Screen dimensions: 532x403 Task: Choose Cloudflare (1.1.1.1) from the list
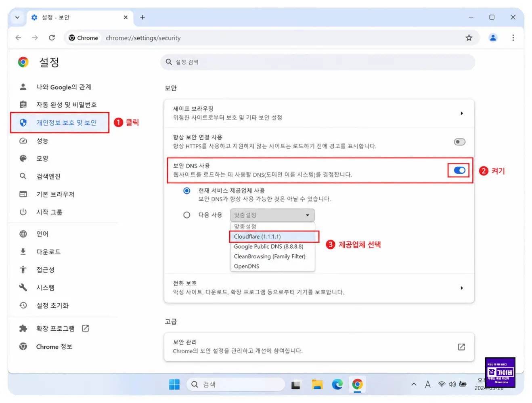[272, 237]
